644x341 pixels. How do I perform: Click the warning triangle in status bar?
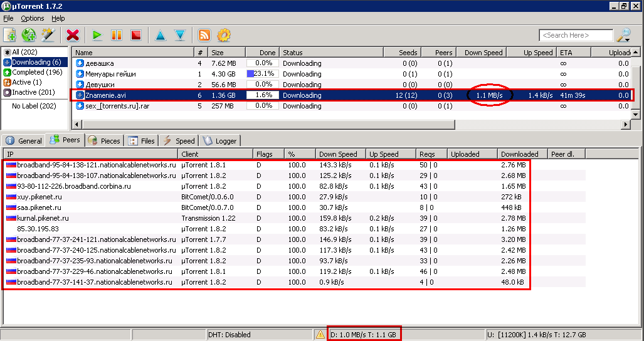click(320, 335)
